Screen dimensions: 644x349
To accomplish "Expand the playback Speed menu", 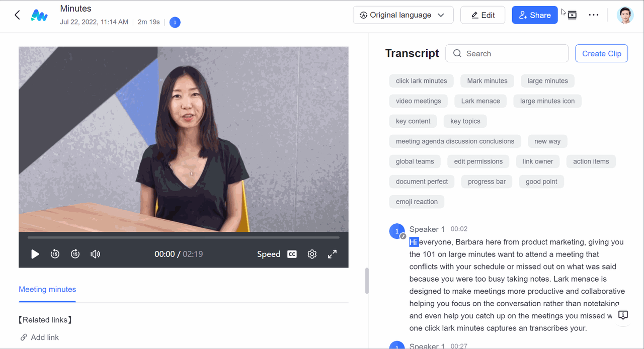I will pyautogui.click(x=269, y=254).
